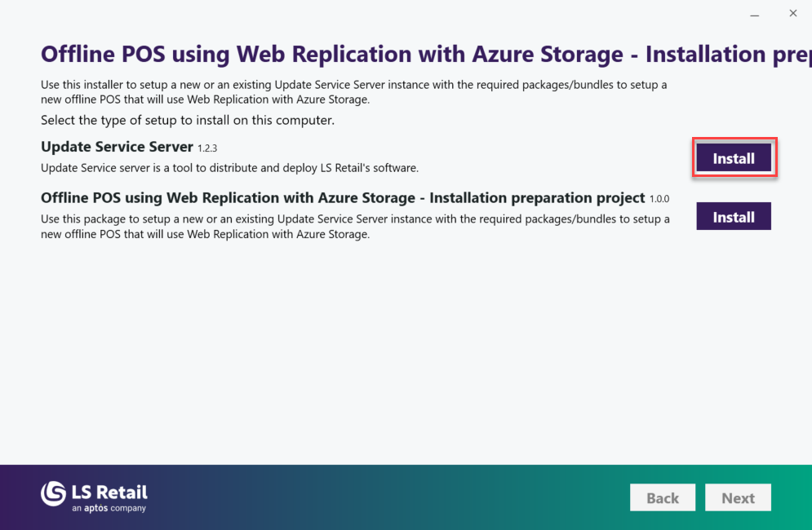Click the "tool to distribute and deploy" description
812x530 pixels.
click(x=230, y=168)
